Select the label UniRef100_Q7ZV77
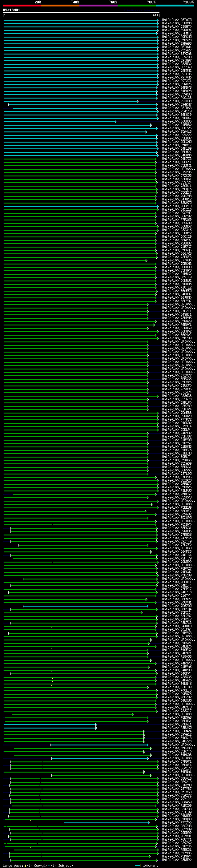197x868 pixels. [x=177, y=375]
